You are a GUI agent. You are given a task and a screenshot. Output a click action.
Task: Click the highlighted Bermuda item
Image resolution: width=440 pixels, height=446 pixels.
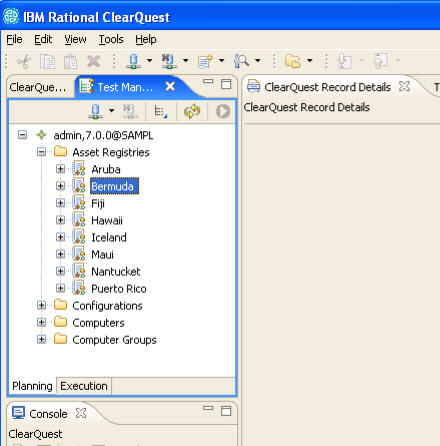[114, 186]
